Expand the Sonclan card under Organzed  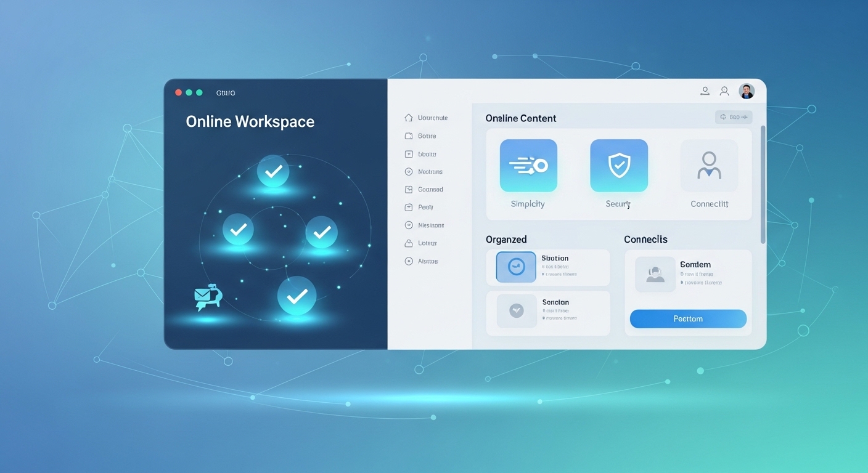click(x=548, y=312)
